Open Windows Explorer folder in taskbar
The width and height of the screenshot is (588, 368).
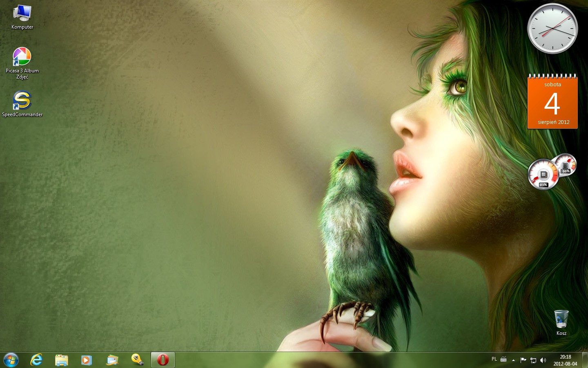pyautogui.click(x=62, y=360)
